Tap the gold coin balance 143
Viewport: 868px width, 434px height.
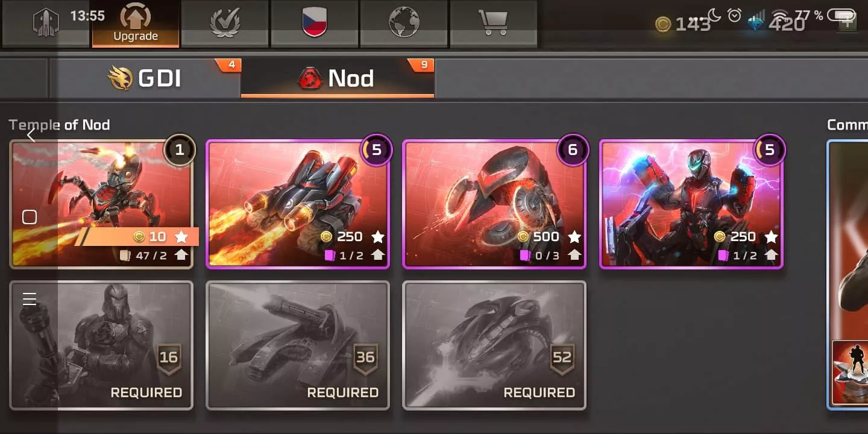684,24
